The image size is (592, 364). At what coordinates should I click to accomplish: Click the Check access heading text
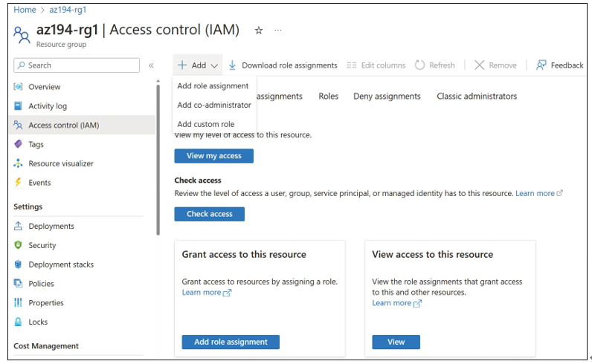click(198, 181)
